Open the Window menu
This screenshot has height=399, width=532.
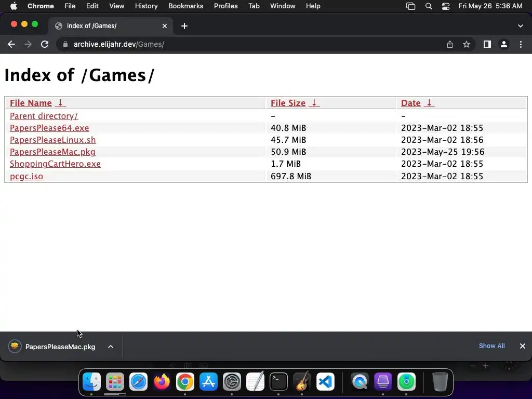283,6
